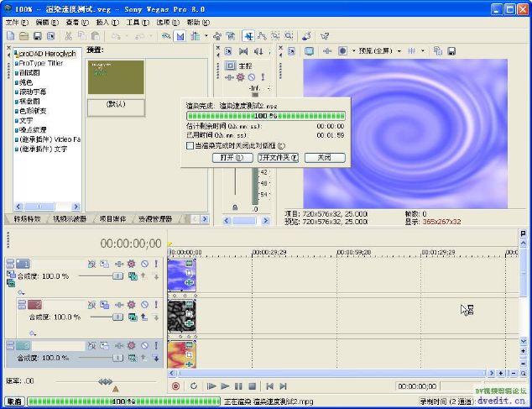This screenshot has height=409, width=532.
Task: Click the render progress bar in dialog
Action: coord(266,116)
